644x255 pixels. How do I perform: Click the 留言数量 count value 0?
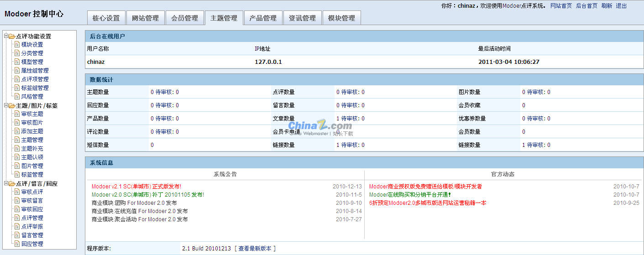pyautogui.click(x=338, y=105)
